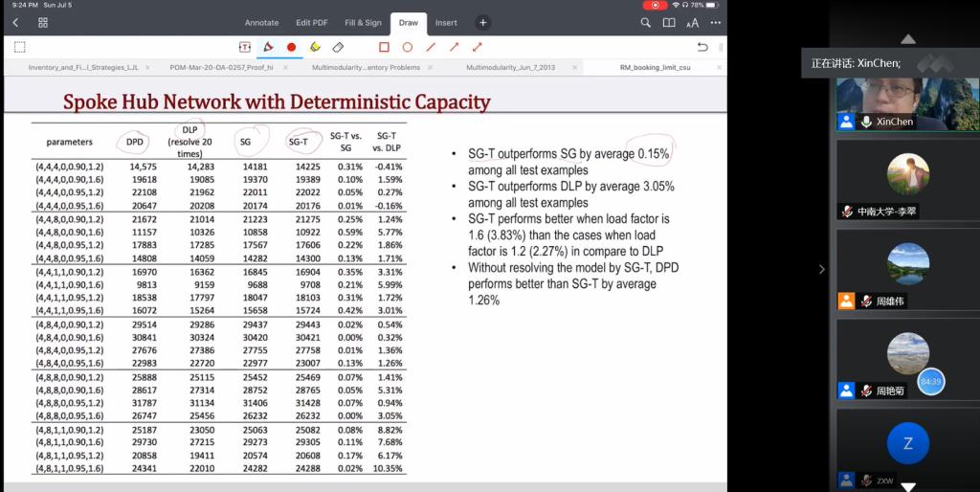Select the text box tool
980x492 pixels.
click(x=245, y=47)
